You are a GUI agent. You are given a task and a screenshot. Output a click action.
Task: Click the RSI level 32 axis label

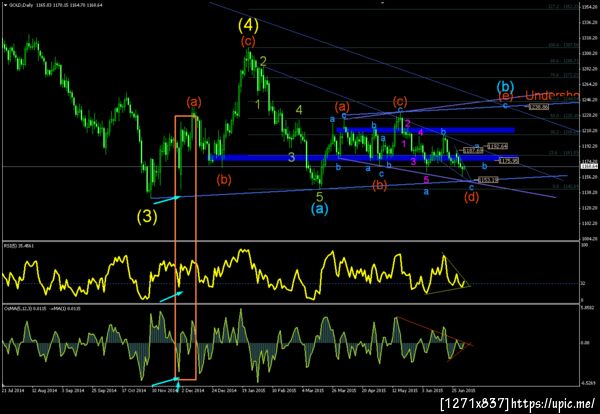583,284
